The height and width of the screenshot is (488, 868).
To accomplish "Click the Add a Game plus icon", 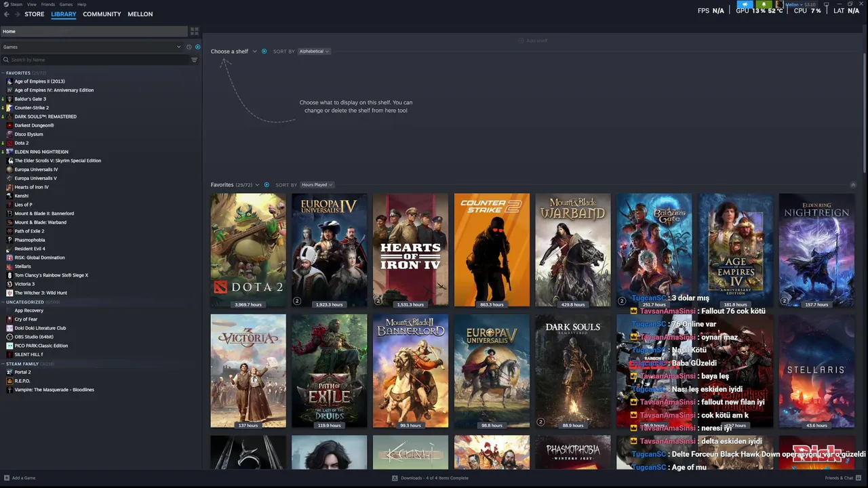I will click(x=6, y=478).
